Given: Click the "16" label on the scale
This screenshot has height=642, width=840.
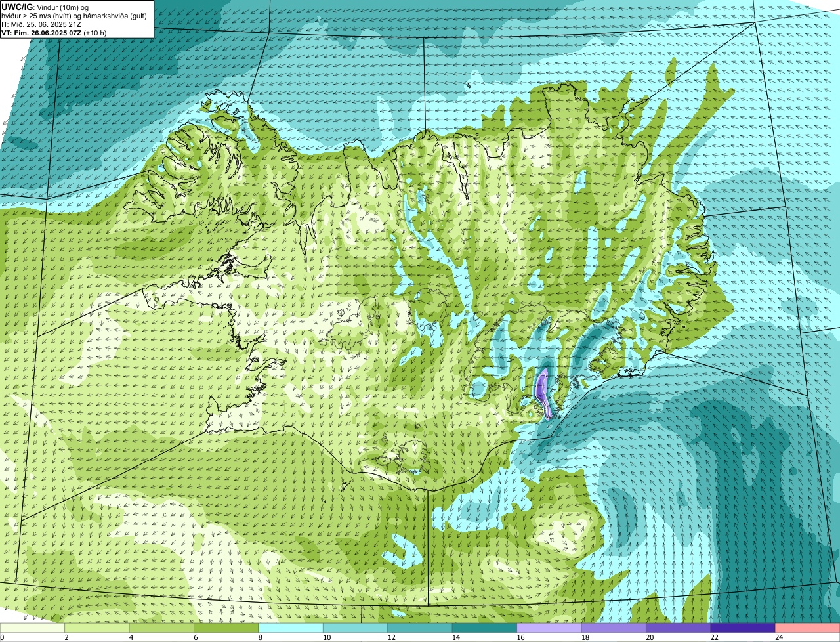Looking at the screenshot, I should tap(520, 637).
